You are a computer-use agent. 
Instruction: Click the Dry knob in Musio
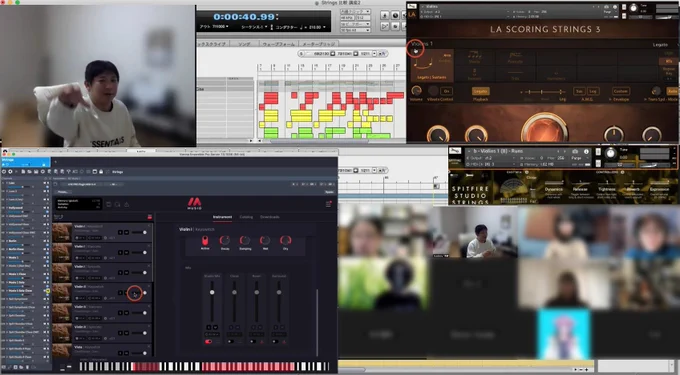(285, 240)
